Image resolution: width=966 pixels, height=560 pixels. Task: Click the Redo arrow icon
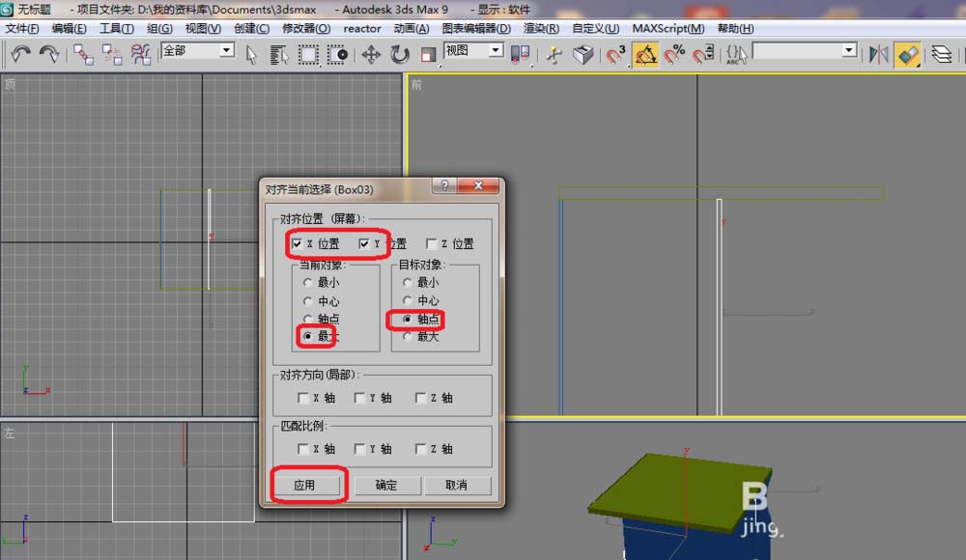(49, 54)
